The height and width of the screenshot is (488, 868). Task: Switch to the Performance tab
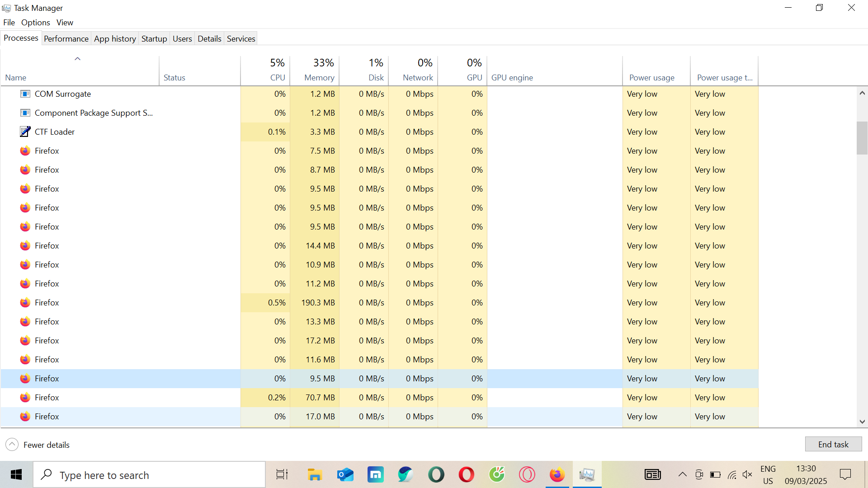point(66,39)
